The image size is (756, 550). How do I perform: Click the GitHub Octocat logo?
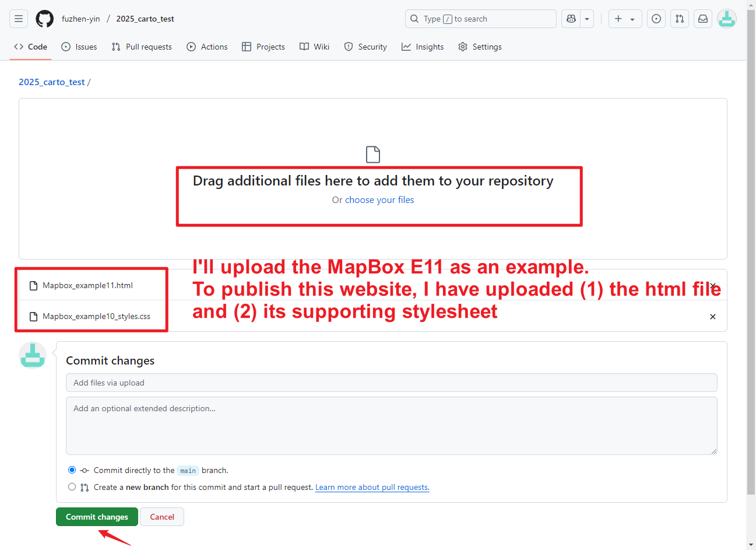[45, 19]
